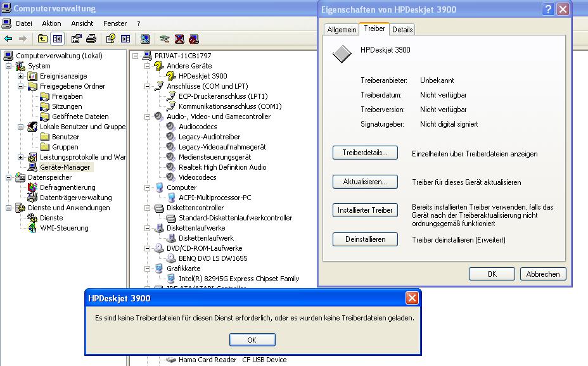Click the Realtek High Definition Audio speaker icon

[x=171, y=167]
